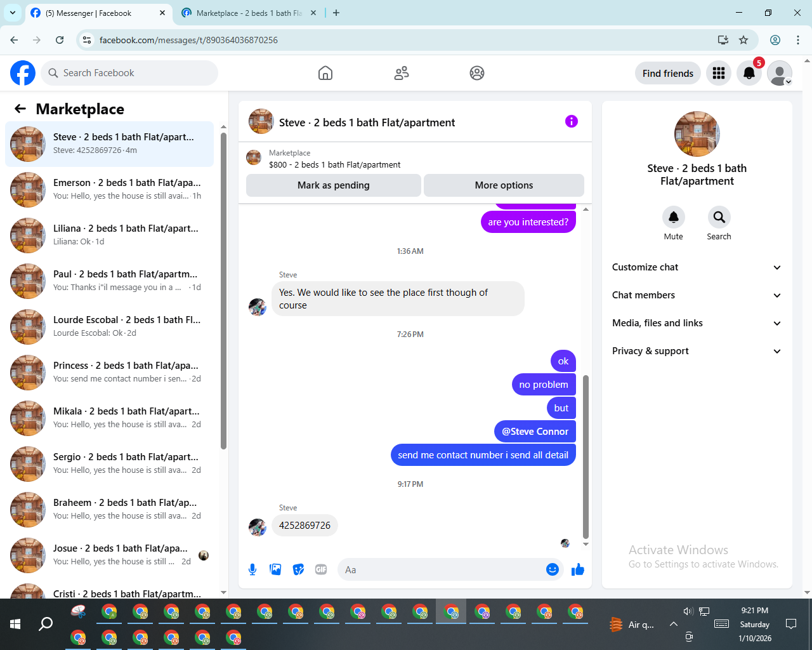This screenshot has width=812, height=650.
Task: Open the taskbar clock showing 9:21 PM
Action: click(x=754, y=625)
